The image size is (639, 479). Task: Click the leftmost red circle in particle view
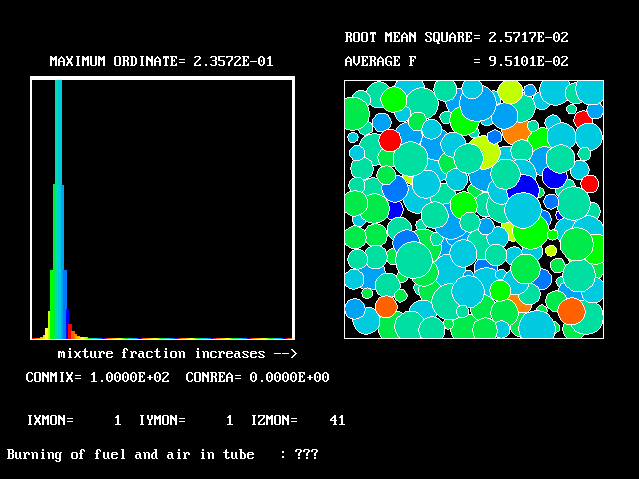pos(389,140)
